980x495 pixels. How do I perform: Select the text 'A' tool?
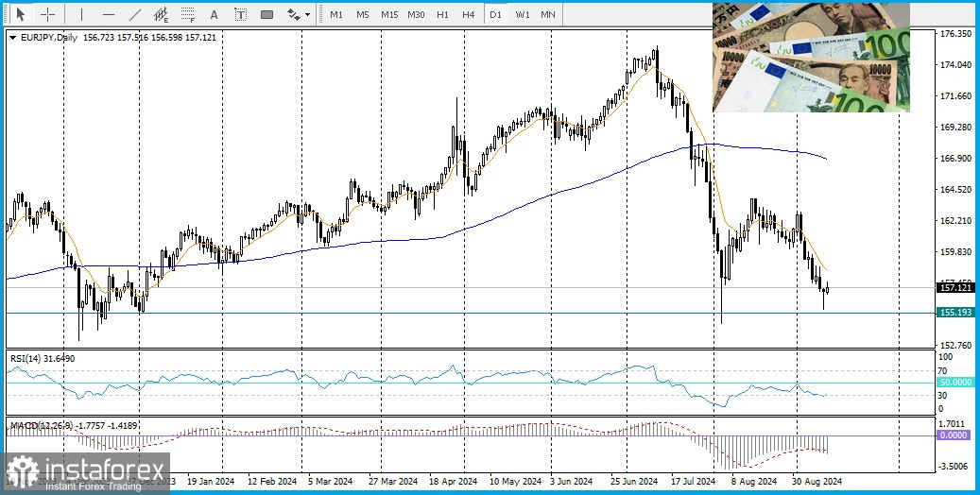(214, 14)
